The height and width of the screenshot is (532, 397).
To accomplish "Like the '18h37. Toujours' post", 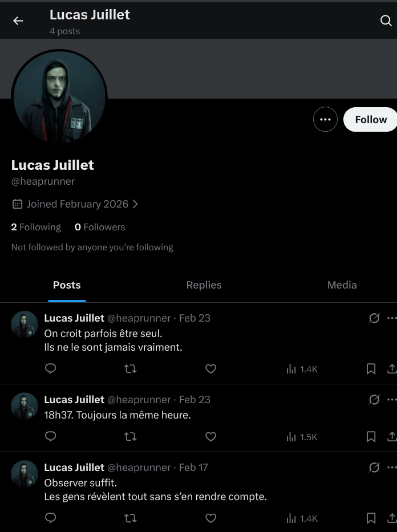I will [210, 437].
